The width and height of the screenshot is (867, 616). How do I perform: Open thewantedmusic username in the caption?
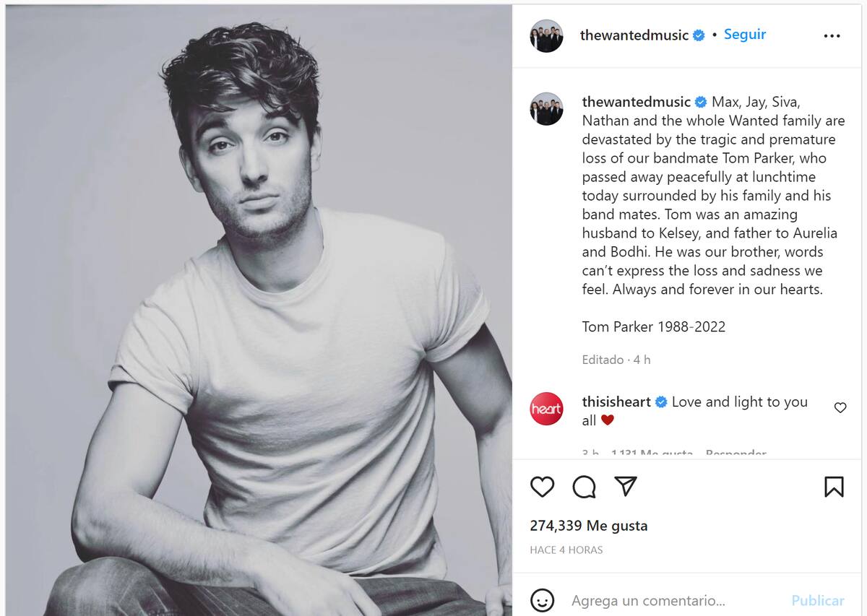click(636, 102)
